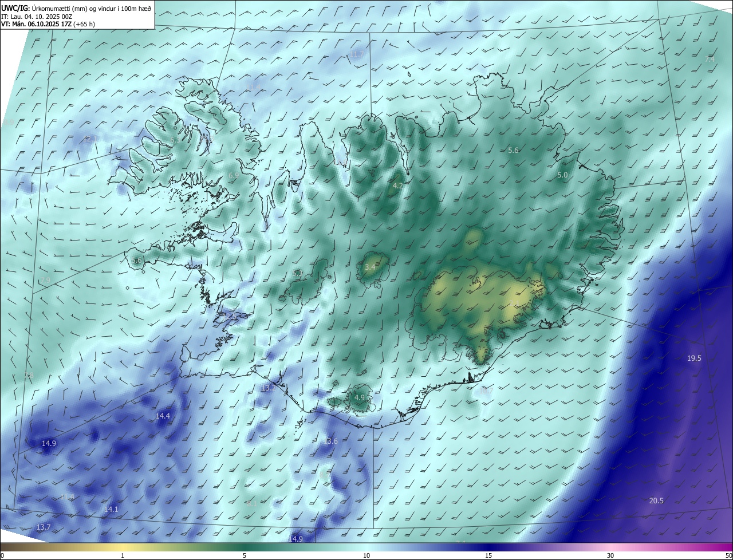Click the 14.1 value label
The height and width of the screenshot is (560, 733).
click(x=111, y=510)
